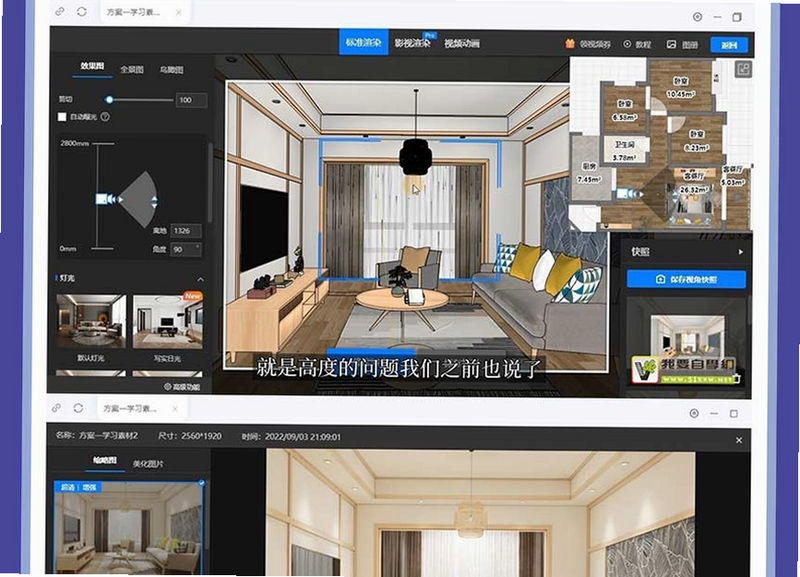Viewport: 800px width, 577px height.
Task: Switch to the 标准渲染 render tab
Action: pos(363,42)
